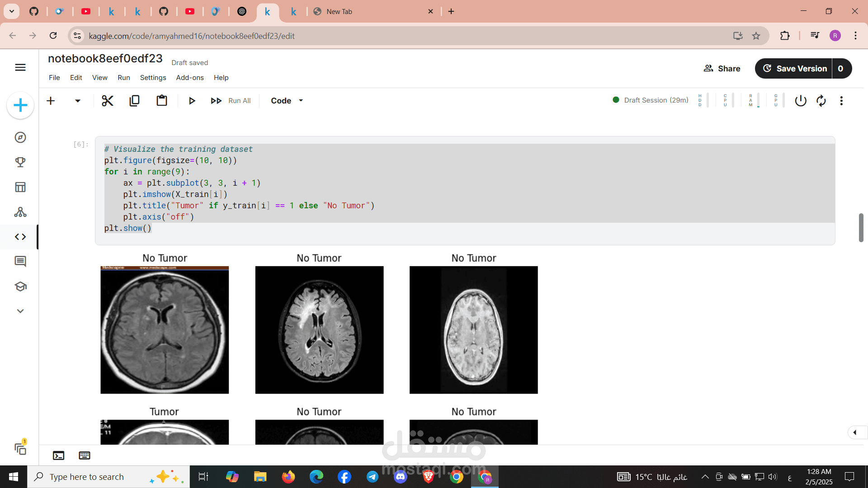The image size is (868, 488).
Task: Open Telegram from taskbar
Action: click(373, 477)
